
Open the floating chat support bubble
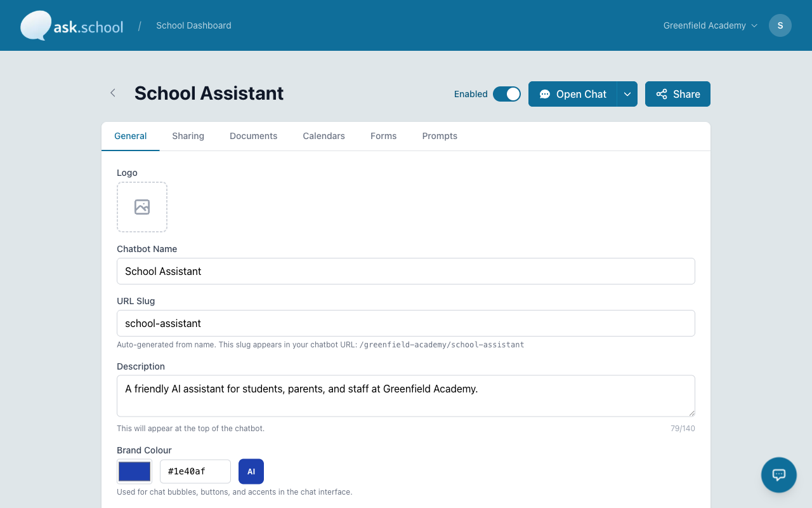(x=779, y=475)
